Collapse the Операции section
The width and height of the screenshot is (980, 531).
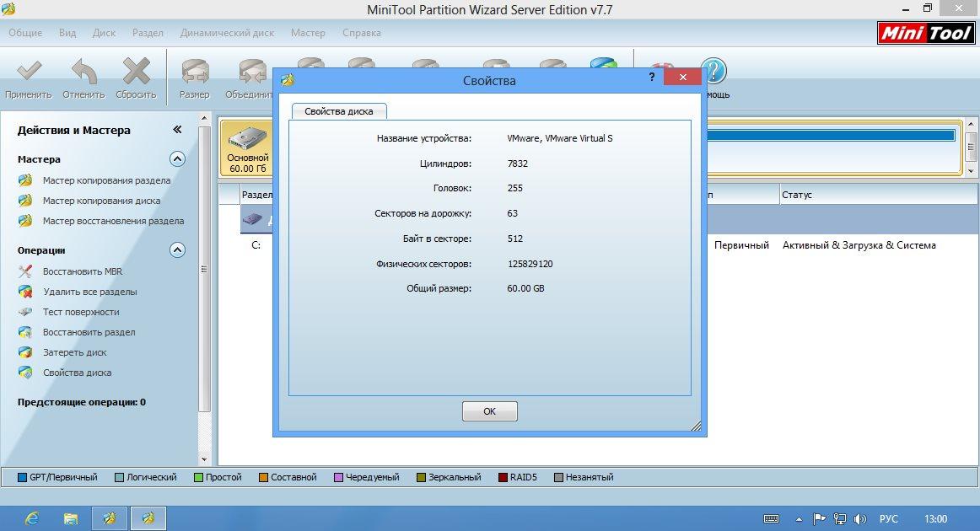click(x=177, y=250)
